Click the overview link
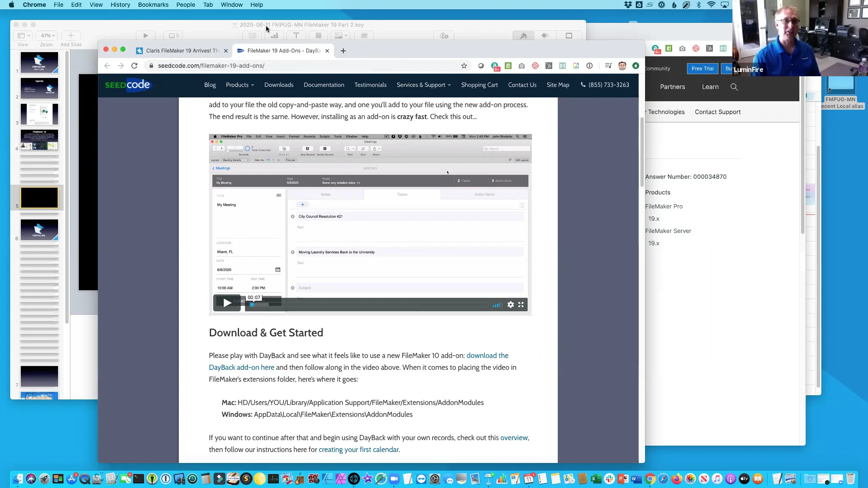Viewport: 868px width, 488px height. coord(514,438)
